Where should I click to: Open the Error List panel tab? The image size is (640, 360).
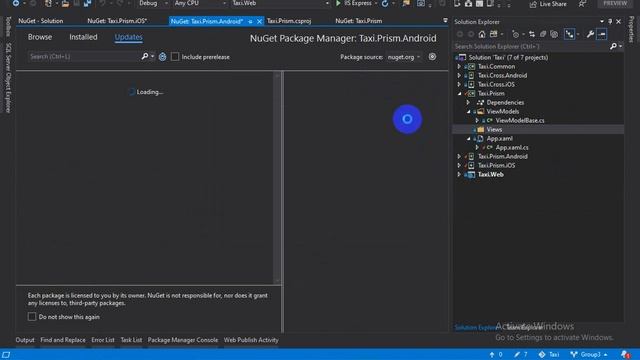pos(103,340)
